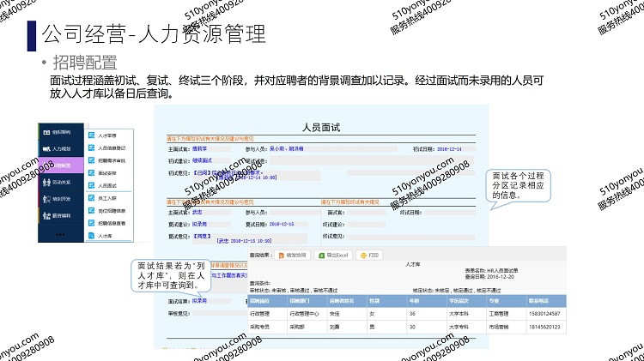Click the highlighted 招聘配置 sidebar module
Viewport: 644px width, 361px height.
pyautogui.click(x=64, y=165)
